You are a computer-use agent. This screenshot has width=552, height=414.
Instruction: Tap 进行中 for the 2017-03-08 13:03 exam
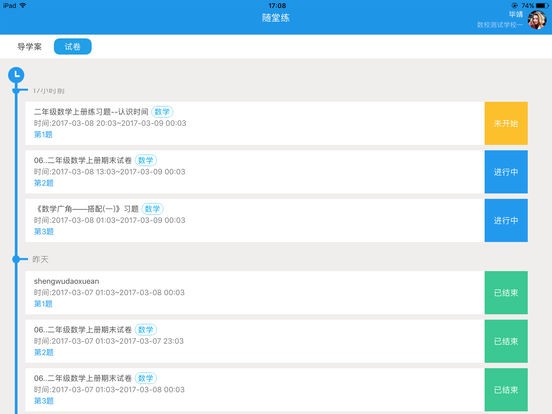[506, 172]
